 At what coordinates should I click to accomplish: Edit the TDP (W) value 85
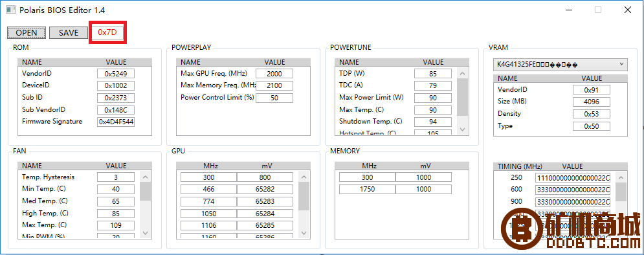point(433,74)
